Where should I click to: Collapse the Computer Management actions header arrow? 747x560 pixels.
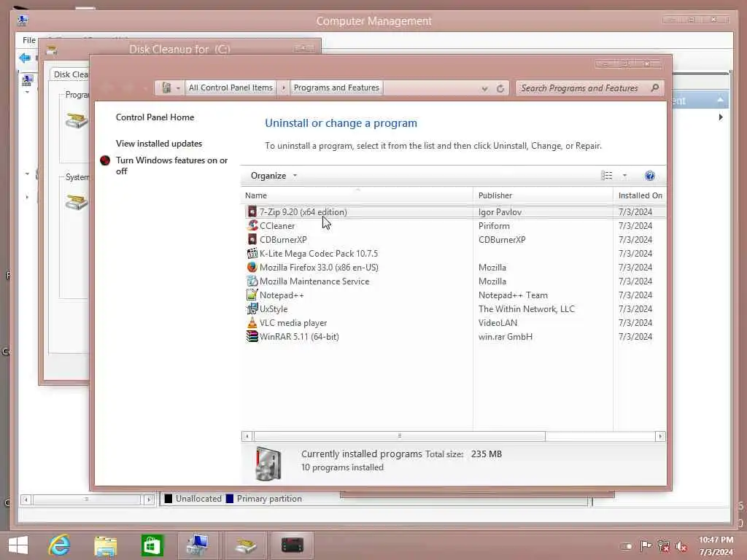point(720,100)
